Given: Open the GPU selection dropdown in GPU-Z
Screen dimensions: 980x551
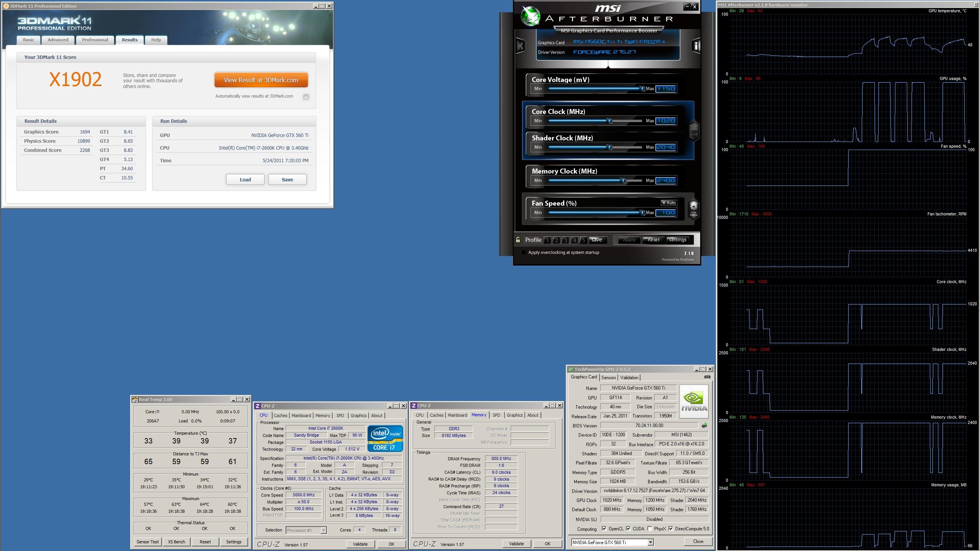Looking at the screenshot, I should (650, 542).
